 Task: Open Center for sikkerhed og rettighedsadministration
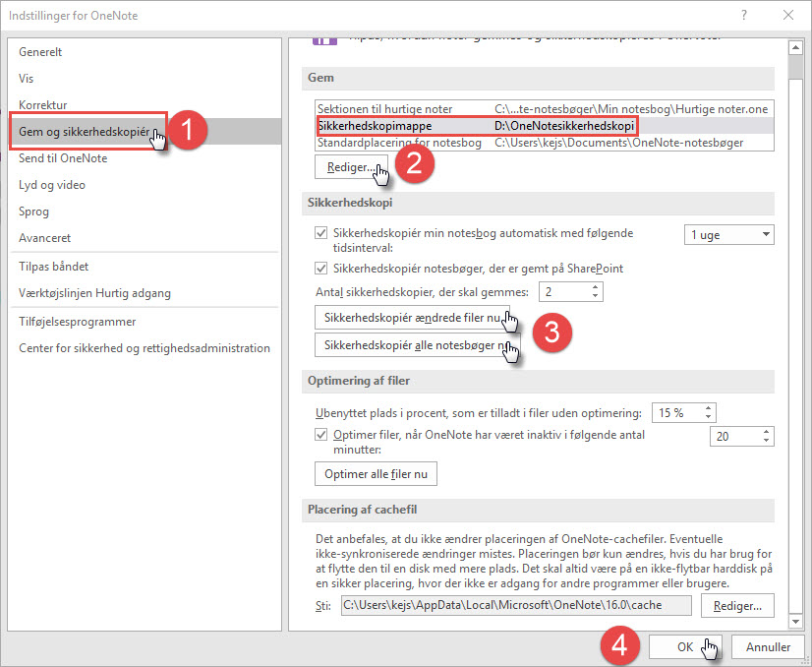145,347
